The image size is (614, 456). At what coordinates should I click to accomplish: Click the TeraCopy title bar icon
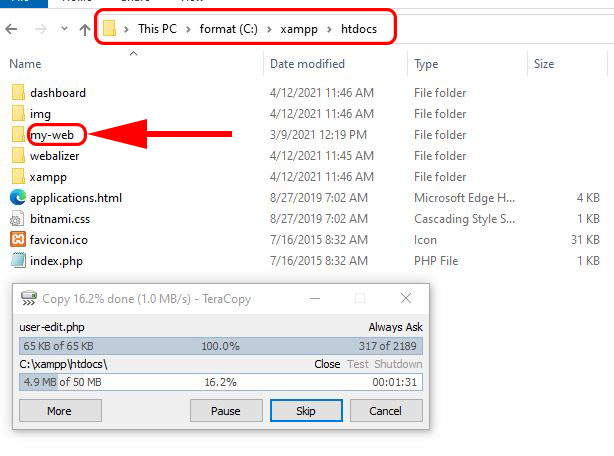click(x=29, y=298)
